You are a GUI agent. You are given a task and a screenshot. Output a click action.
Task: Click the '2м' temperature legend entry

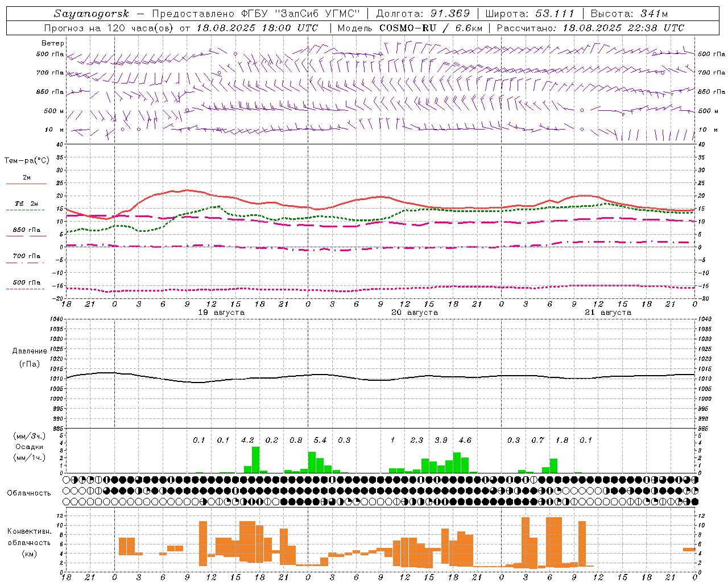[27, 178]
